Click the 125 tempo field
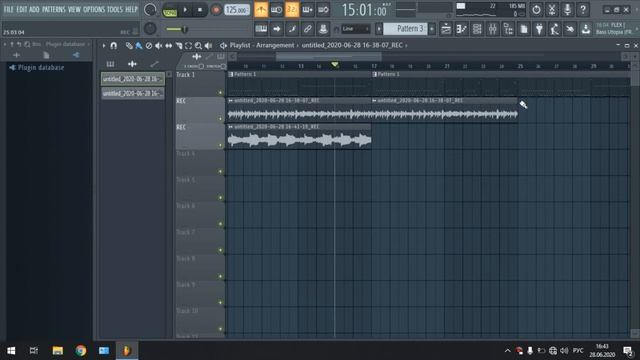Screen dimensions: 640x360 (237, 10)
